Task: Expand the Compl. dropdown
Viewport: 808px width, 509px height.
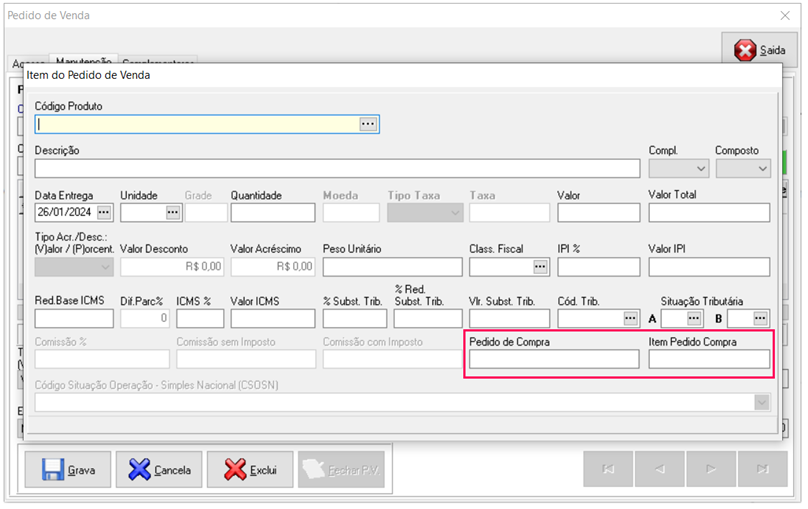Action: coord(676,168)
